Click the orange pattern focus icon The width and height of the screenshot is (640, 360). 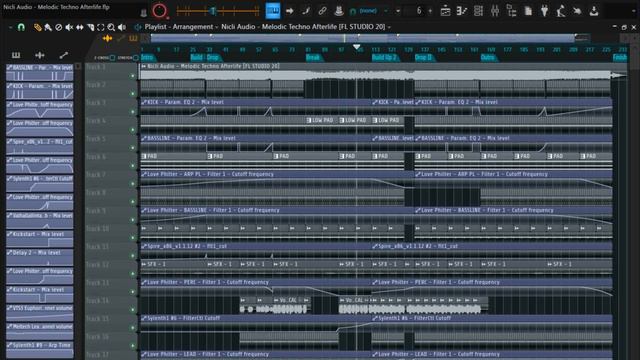tap(133, 38)
